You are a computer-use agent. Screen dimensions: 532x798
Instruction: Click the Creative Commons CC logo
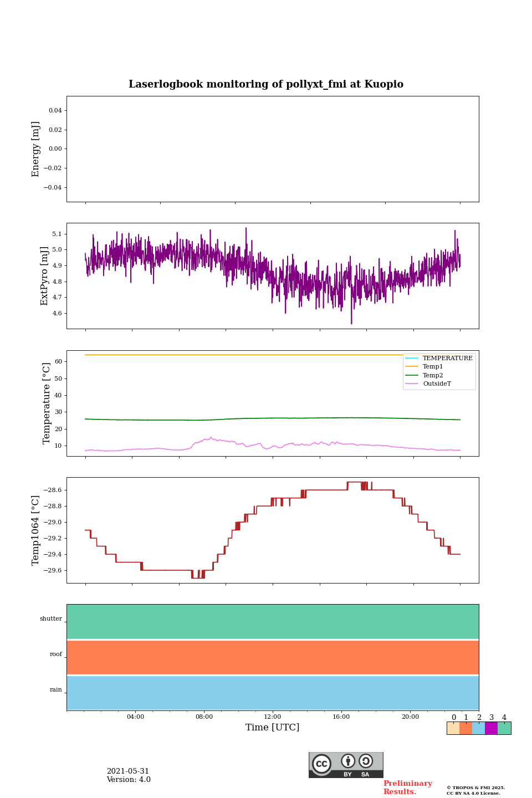tap(321, 764)
